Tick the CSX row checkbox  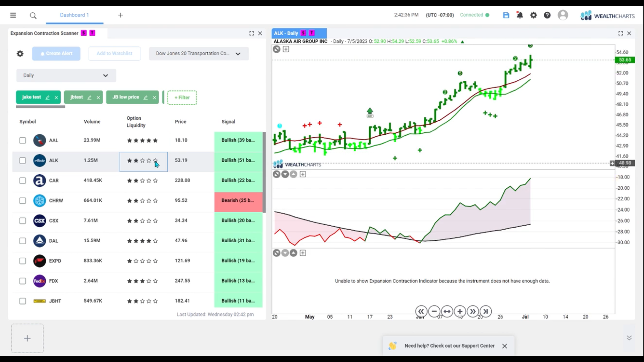(22, 221)
